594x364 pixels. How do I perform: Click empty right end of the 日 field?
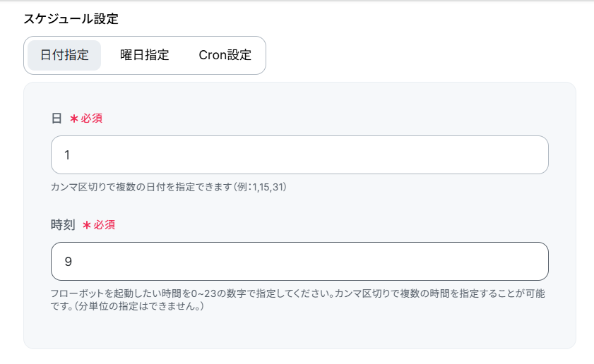click(523, 154)
